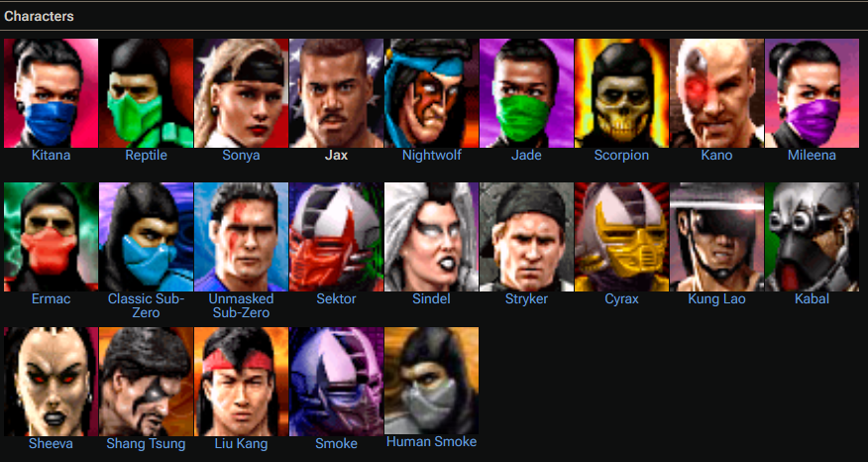Screen dimensions: 868x462
Task: Click the Reptile name link
Action: (x=146, y=155)
